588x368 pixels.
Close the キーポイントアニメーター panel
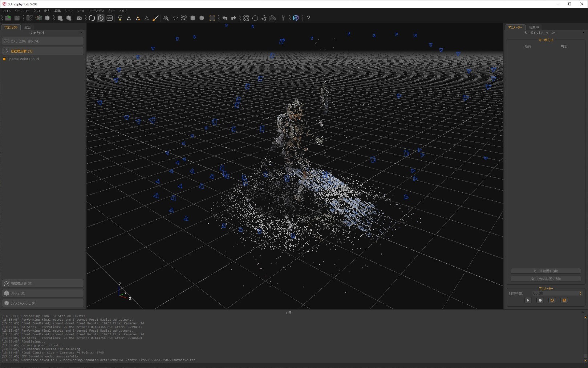click(583, 33)
